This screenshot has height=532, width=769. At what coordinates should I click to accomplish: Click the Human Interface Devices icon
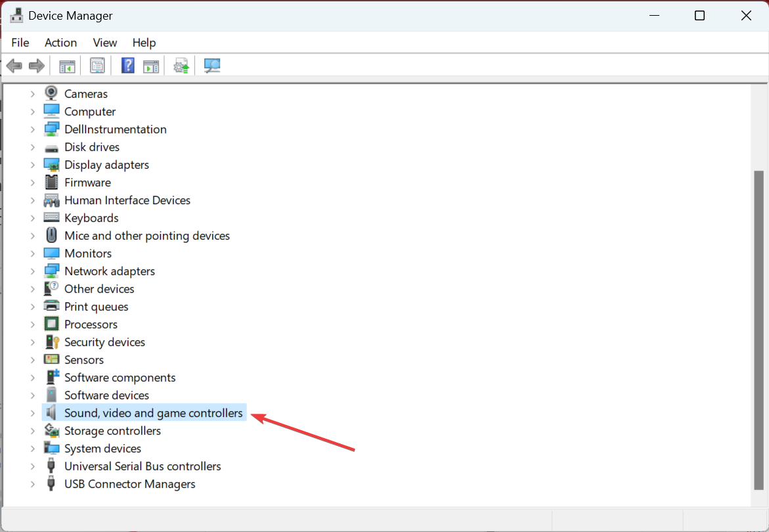[x=51, y=200]
